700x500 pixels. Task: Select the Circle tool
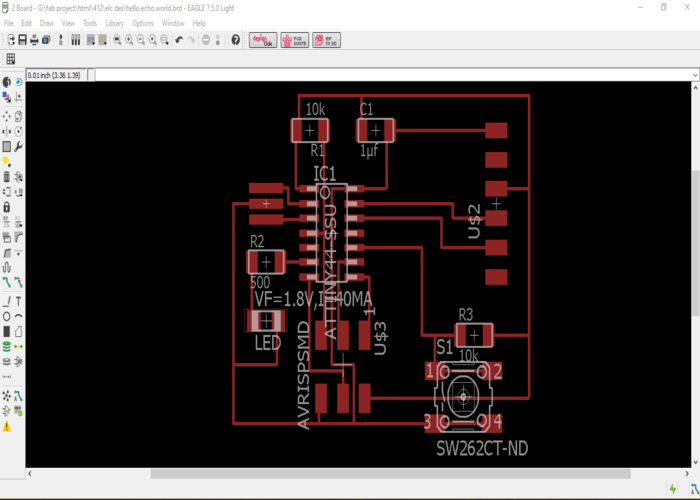click(x=7, y=317)
